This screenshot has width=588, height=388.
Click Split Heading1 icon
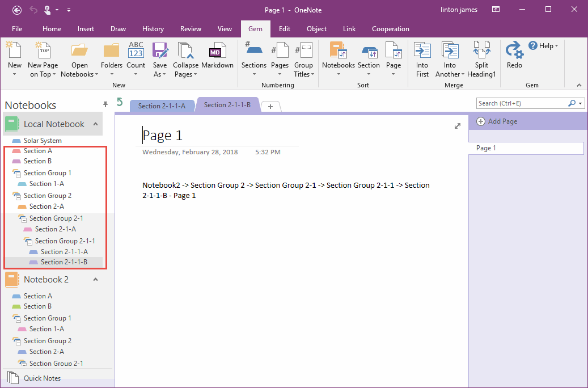pyautogui.click(x=481, y=50)
